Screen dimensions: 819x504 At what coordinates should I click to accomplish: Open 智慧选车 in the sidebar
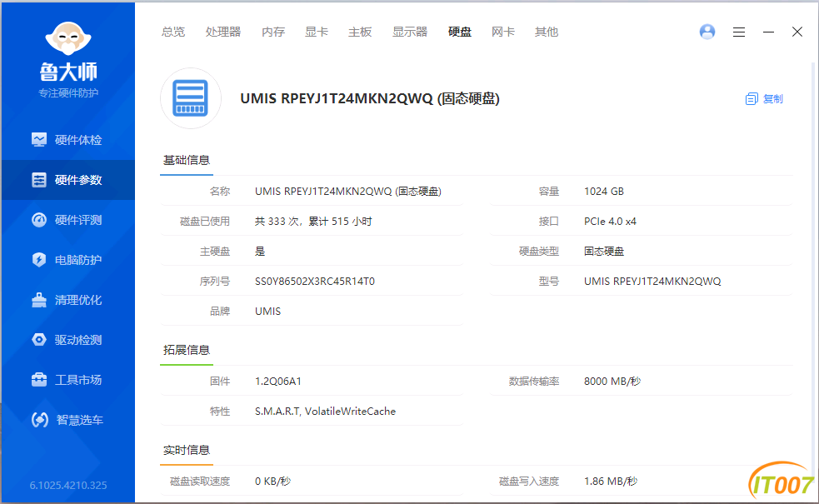[x=67, y=420]
